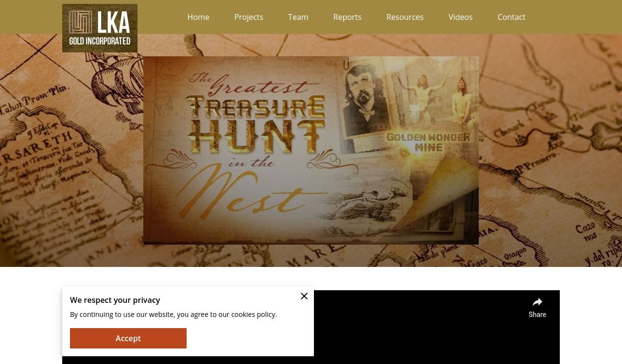Click the Share arrow icon
The width and height of the screenshot is (622, 364).
tap(537, 302)
